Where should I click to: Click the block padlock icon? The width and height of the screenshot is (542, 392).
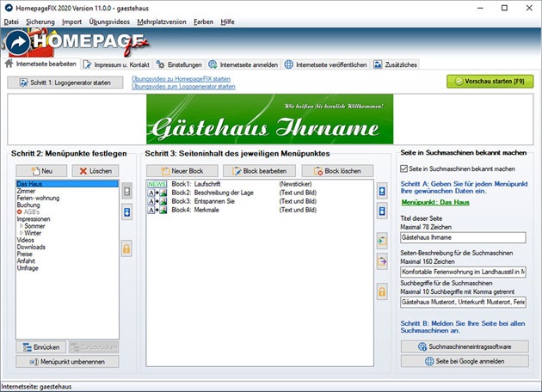tap(382, 291)
